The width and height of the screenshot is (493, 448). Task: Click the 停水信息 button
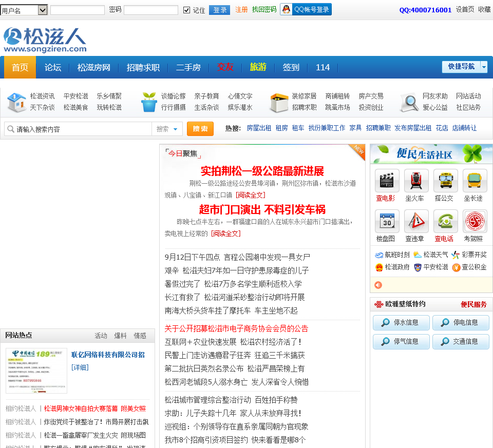(401, 323)
